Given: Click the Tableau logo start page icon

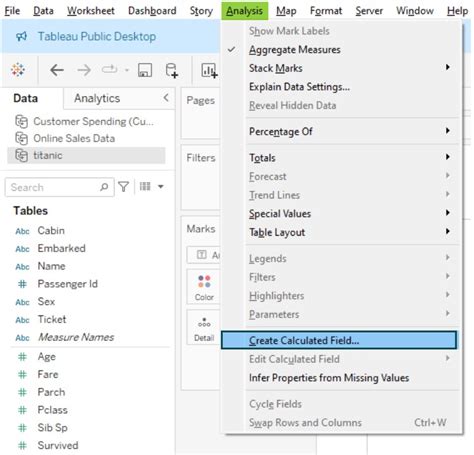Looking at the screenshot, I should pyautogui.click(x=18, y=70).
